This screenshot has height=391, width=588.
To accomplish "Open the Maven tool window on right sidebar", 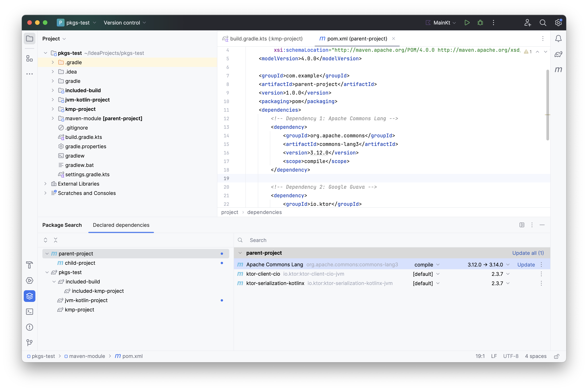I will (x=558, y=70).
